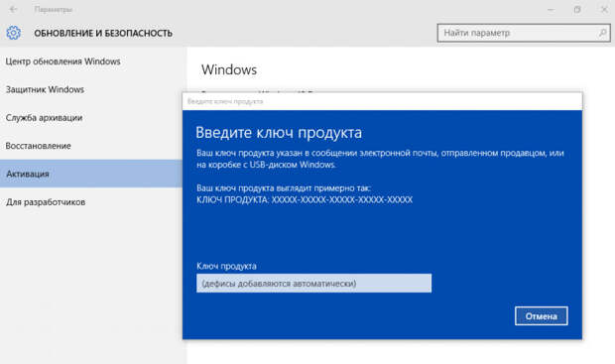Click the settings gear icon
Screen dimensions: 615x364
(13, 33)
